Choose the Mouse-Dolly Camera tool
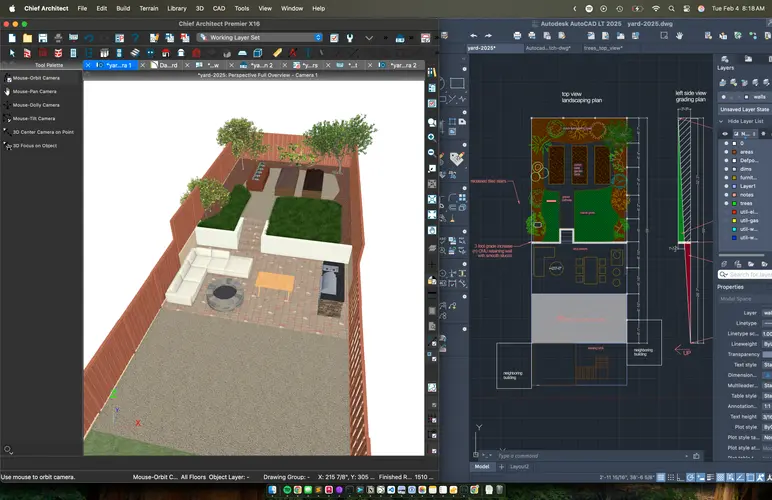This screenshot has width=772, height=500. pyautogui.click(x=35, y=104)
